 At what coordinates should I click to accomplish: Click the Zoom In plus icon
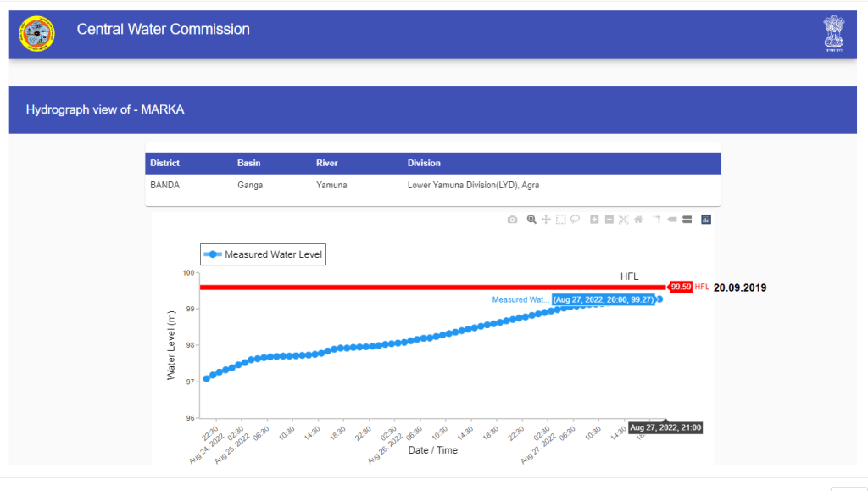tap(594, 220)
